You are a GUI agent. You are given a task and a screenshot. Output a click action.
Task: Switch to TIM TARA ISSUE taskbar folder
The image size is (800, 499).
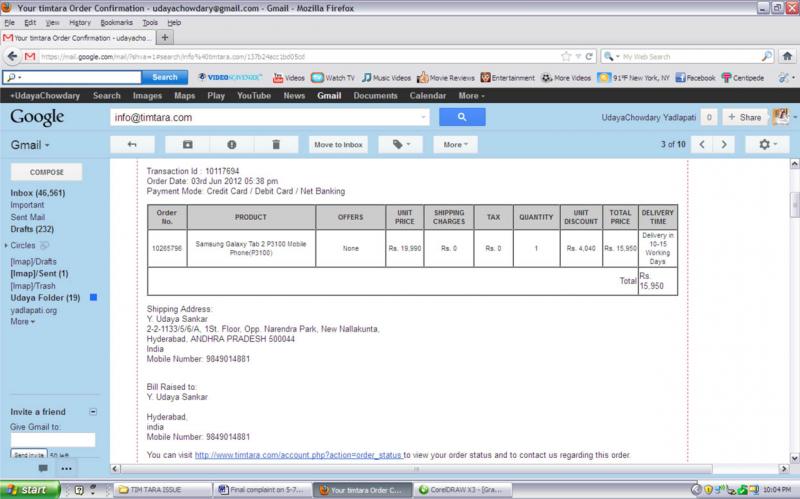(162, 490)
